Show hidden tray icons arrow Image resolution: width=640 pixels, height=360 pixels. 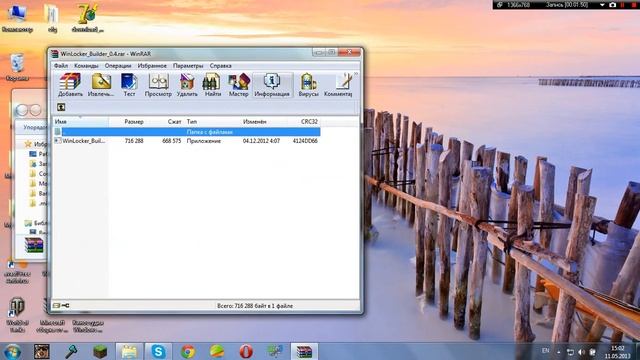(558, 352)
